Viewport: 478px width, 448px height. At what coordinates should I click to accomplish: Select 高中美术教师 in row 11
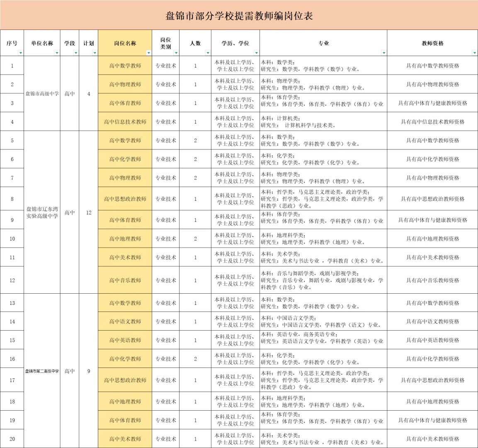coord(125,257)
